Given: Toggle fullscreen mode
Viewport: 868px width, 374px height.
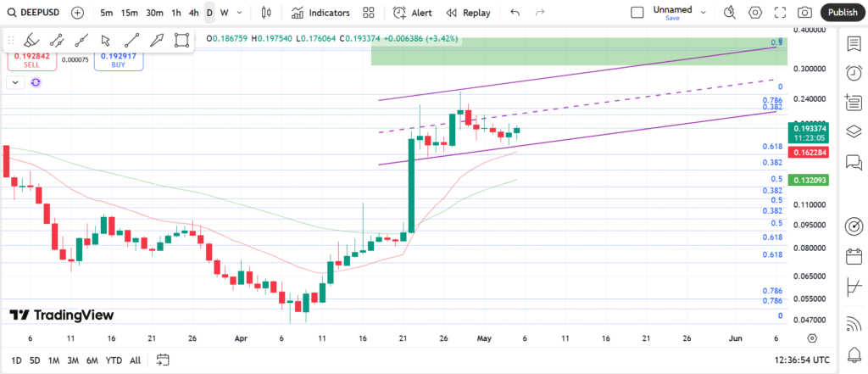Looking at the screenshot, I should [780, 13].
